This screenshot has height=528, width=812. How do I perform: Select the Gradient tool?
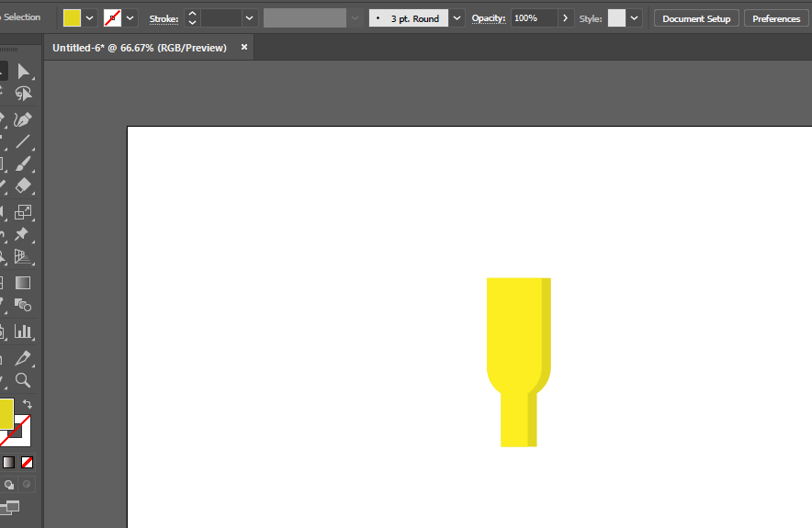point(23,283)
